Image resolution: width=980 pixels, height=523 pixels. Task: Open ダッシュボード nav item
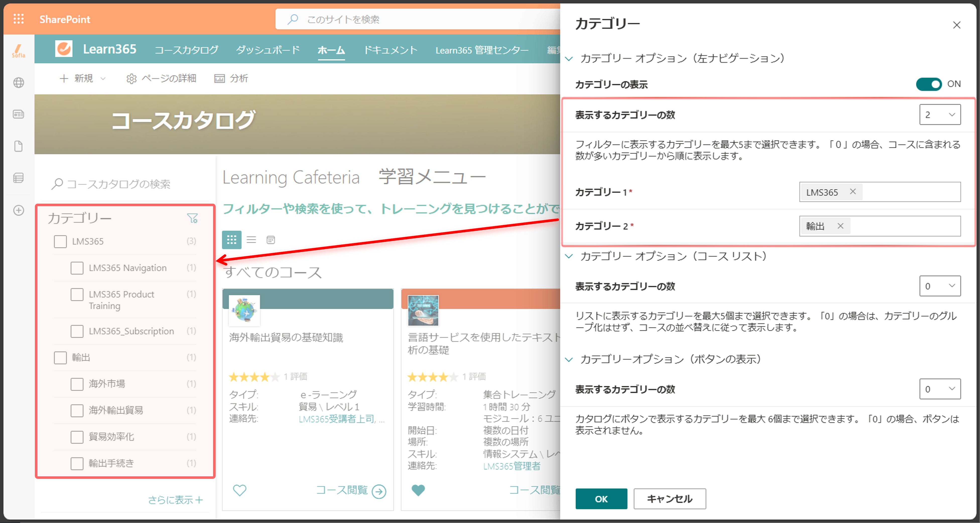click(268, 50)
